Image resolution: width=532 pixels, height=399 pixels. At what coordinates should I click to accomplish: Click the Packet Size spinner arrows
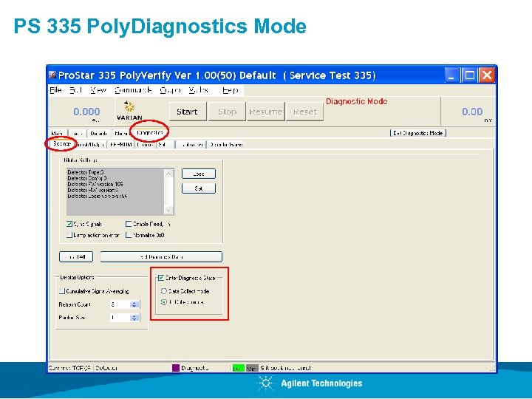pyautogui.click(x=134, y=318)
